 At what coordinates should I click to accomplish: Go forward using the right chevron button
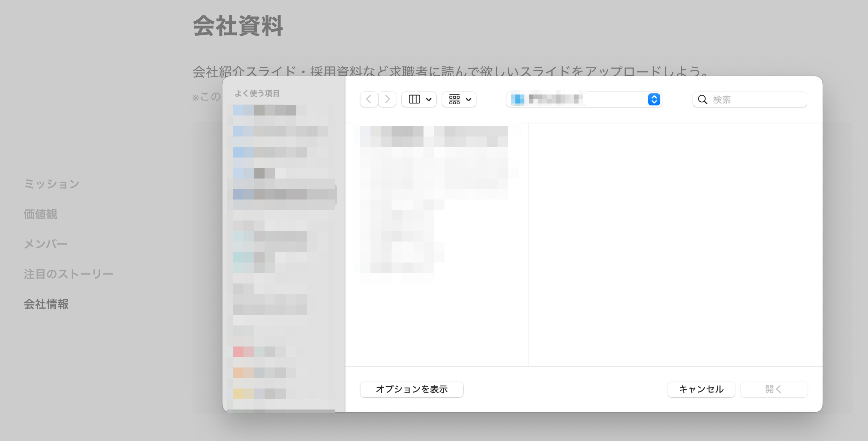click(387, 99)
